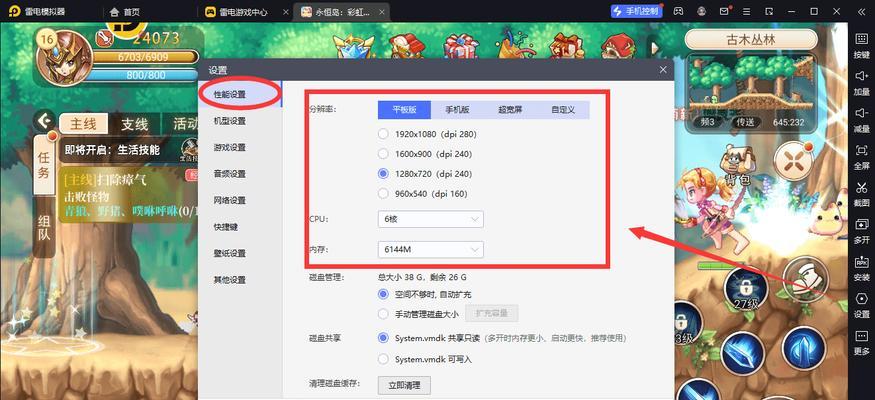This screenshot has height=400, width=875.
Task: Click the 手机控制 phone control button
Action: (637, 11)
